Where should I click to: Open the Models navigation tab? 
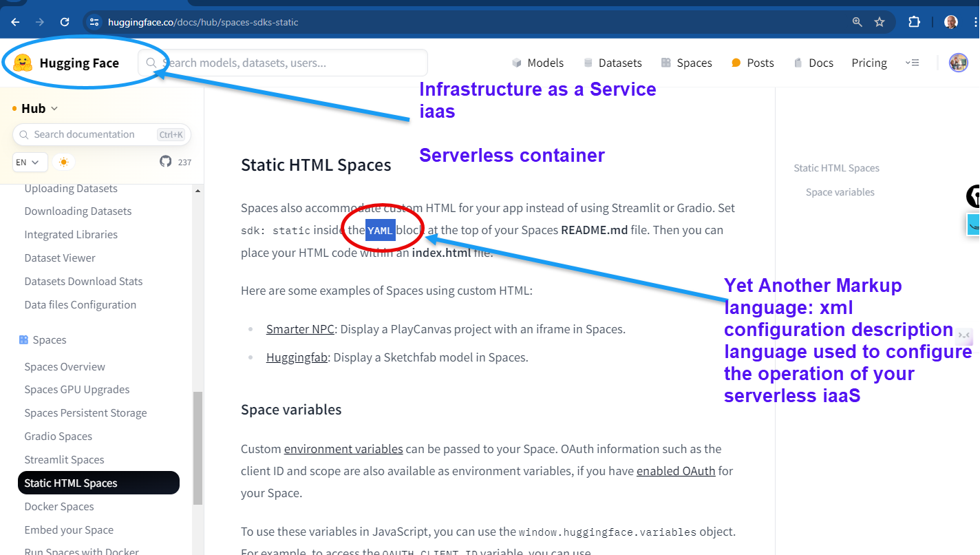(537, 63)
